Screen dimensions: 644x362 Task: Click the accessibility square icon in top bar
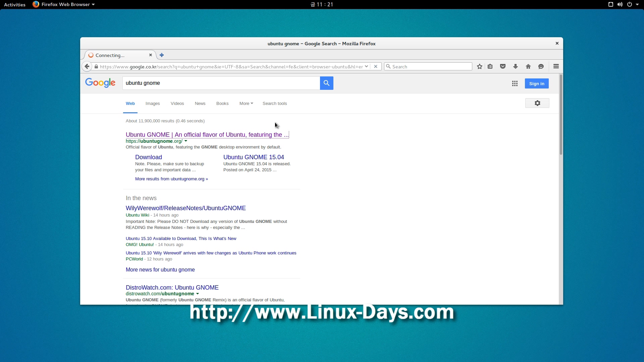(x=611, y=4)
